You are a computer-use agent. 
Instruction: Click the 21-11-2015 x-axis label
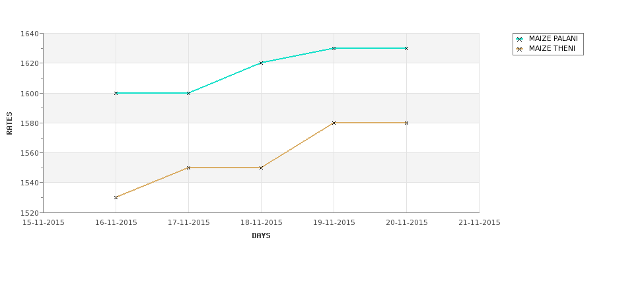(x=480, y=223)
